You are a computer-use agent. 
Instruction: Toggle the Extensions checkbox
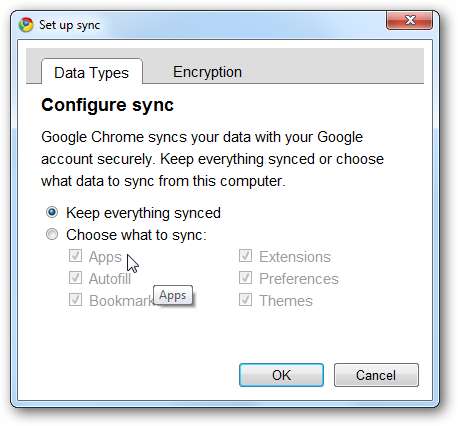pyautogui.click(x=246, y=256)
